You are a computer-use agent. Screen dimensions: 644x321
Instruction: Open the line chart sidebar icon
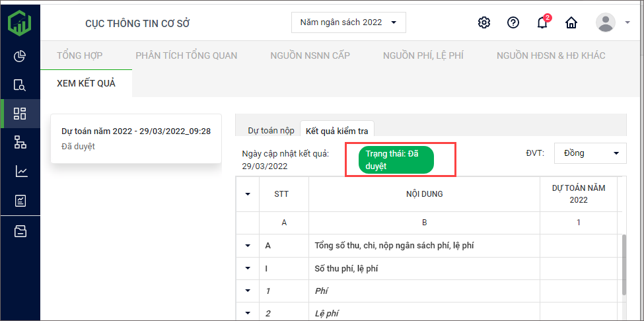20,172
